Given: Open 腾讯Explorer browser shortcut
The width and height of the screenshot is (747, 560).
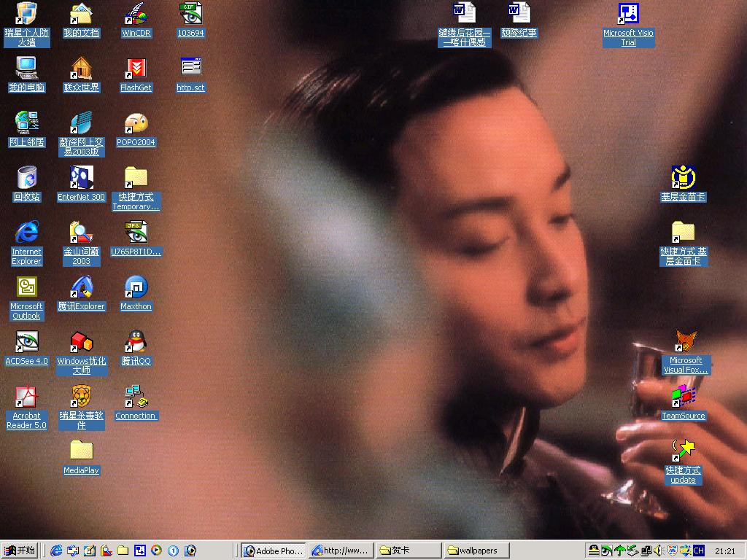Looking at the screenshot, I should click(x=81, y=293).
